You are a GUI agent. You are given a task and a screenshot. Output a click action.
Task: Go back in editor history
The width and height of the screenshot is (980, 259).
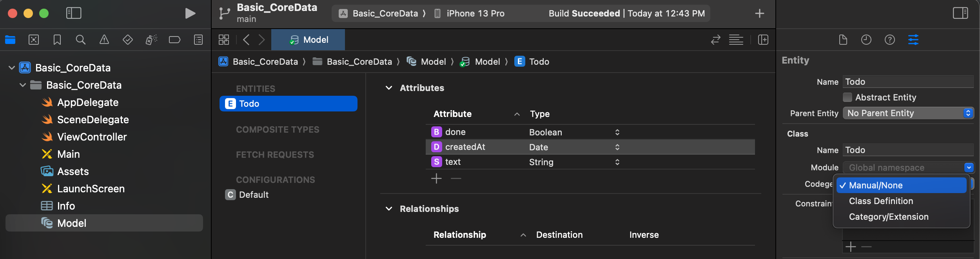coord(246,40)
